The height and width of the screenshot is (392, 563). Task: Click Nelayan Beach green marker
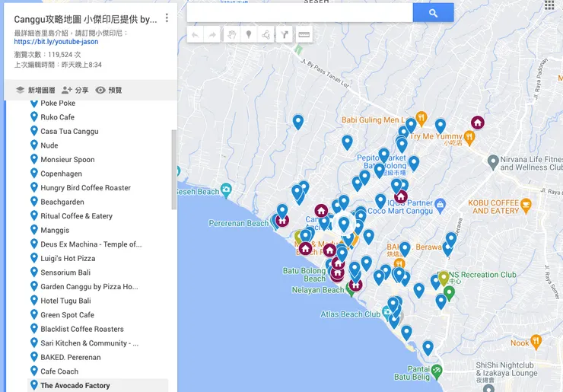pyautogui.click(x=349, y=289)
